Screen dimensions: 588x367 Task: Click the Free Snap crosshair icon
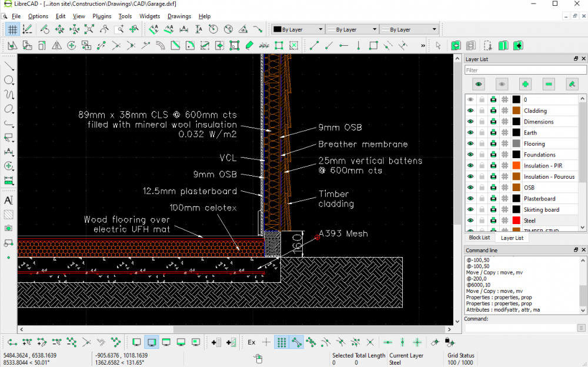[266, 342]
